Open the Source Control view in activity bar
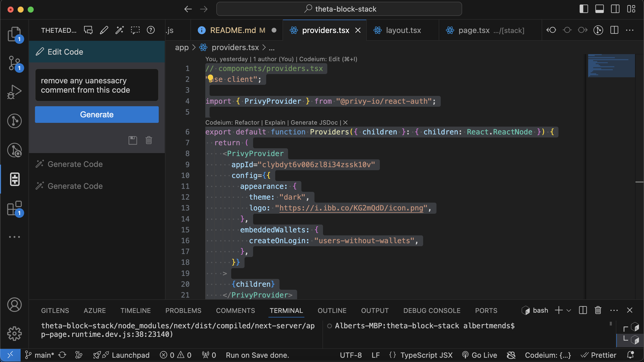 click(14, 63)
